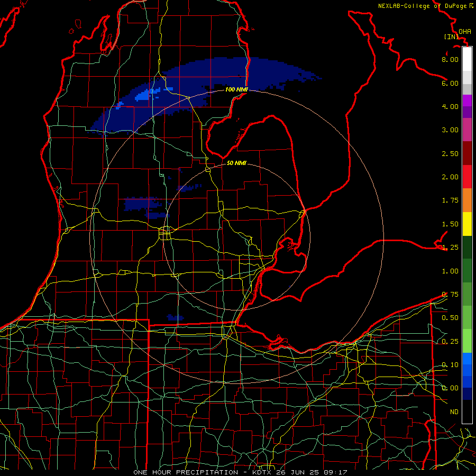
Task: Click the 2.50 legend value
Action: click(x=450, y=153)
